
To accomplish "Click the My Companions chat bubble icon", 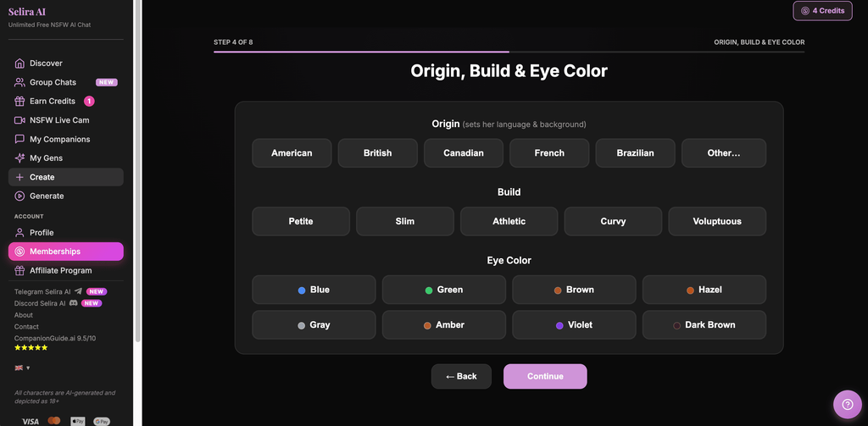I will [x=20, y=140].
